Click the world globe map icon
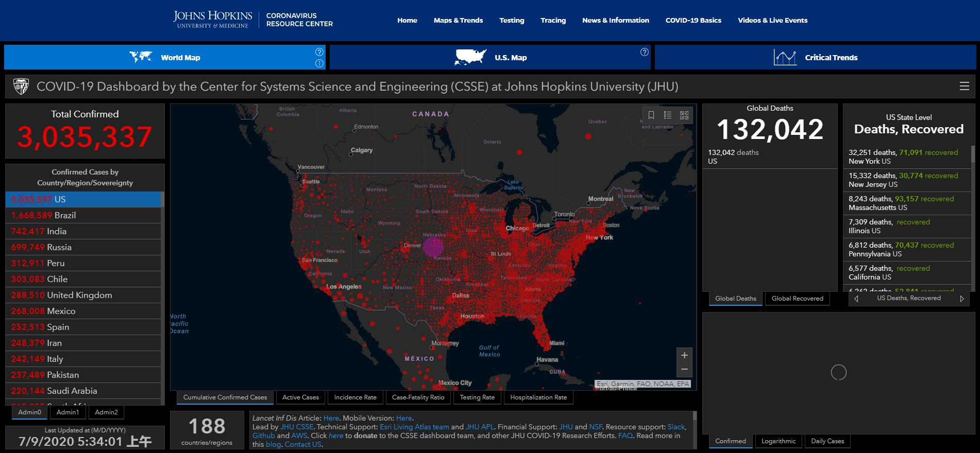This screenshot has width=980, height=453. [141, 57]
